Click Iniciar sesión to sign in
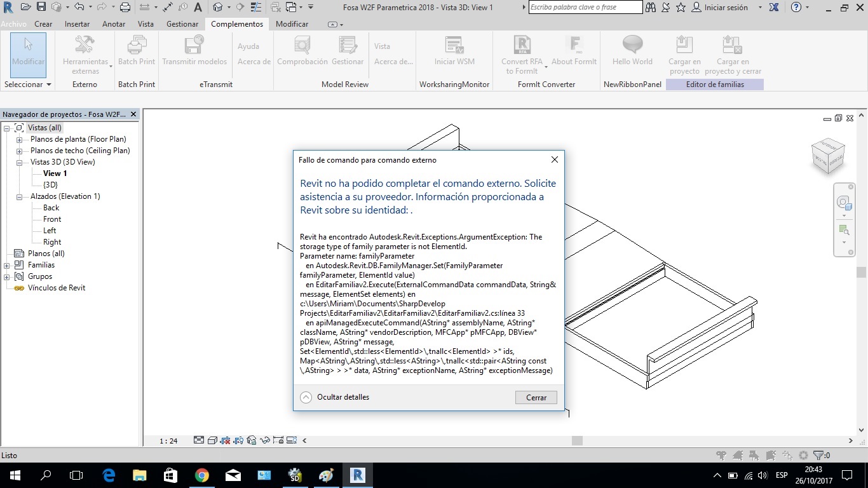The width and height of the screenshot is (868, 488). tap(726, 7)
